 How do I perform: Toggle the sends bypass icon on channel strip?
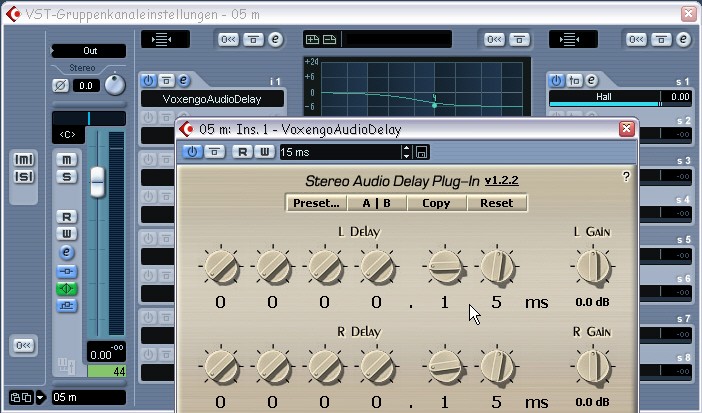67,306
